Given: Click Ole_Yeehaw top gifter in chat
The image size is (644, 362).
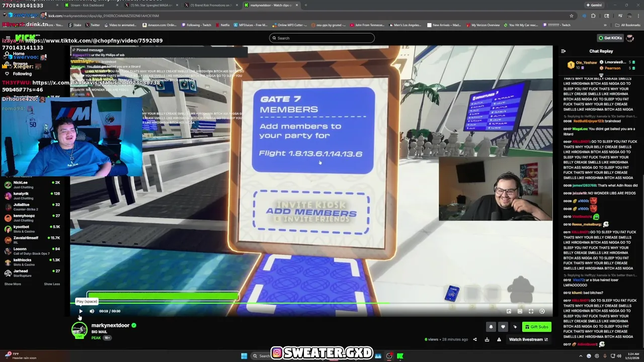Looking at the screenshot, I should coord(586,63).
